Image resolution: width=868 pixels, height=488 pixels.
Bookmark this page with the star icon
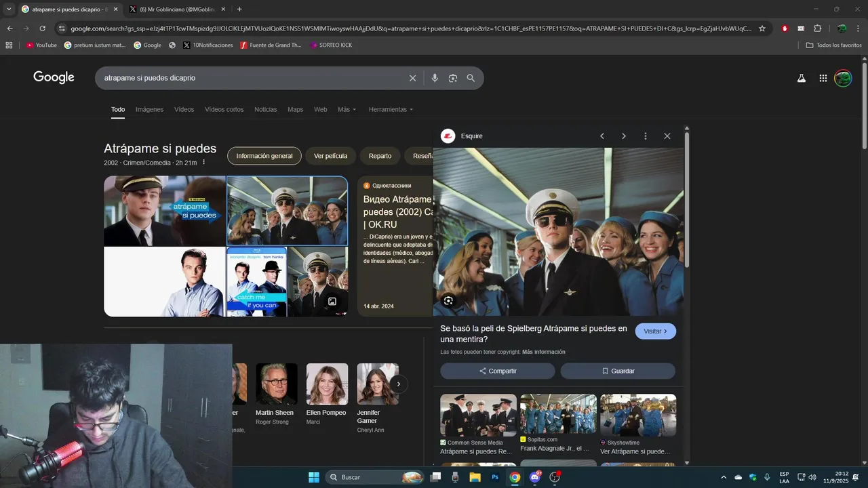click(762, 28)
